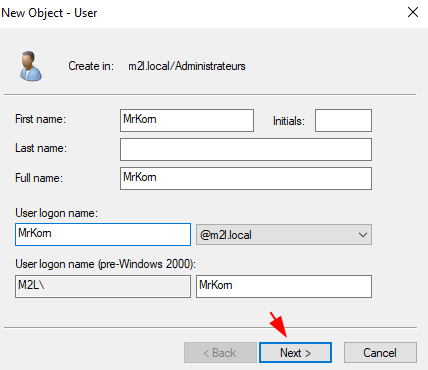Click the "User logon name:" label
The image size is (428, 370).
click(56, 213)
